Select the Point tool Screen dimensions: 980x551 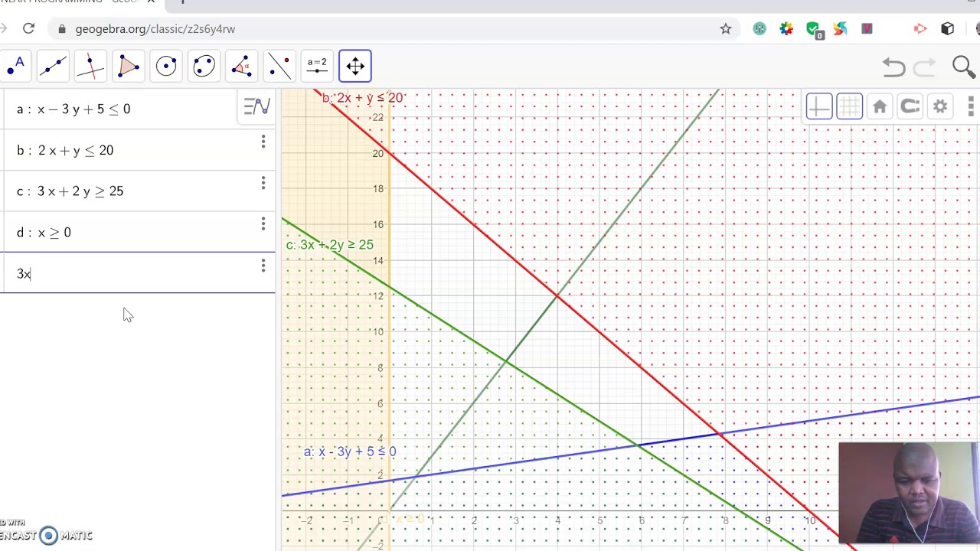click(x=15, y=67)
